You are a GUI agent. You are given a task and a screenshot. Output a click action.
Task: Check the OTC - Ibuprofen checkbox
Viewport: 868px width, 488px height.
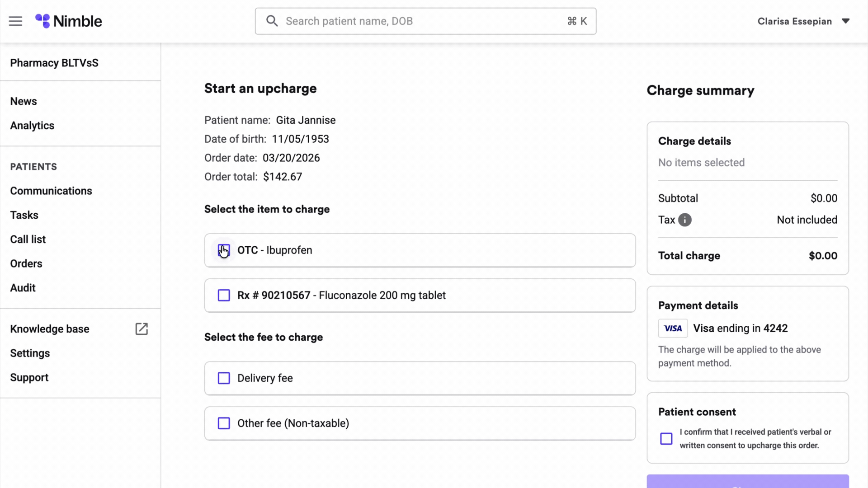(x=224, y=250)
